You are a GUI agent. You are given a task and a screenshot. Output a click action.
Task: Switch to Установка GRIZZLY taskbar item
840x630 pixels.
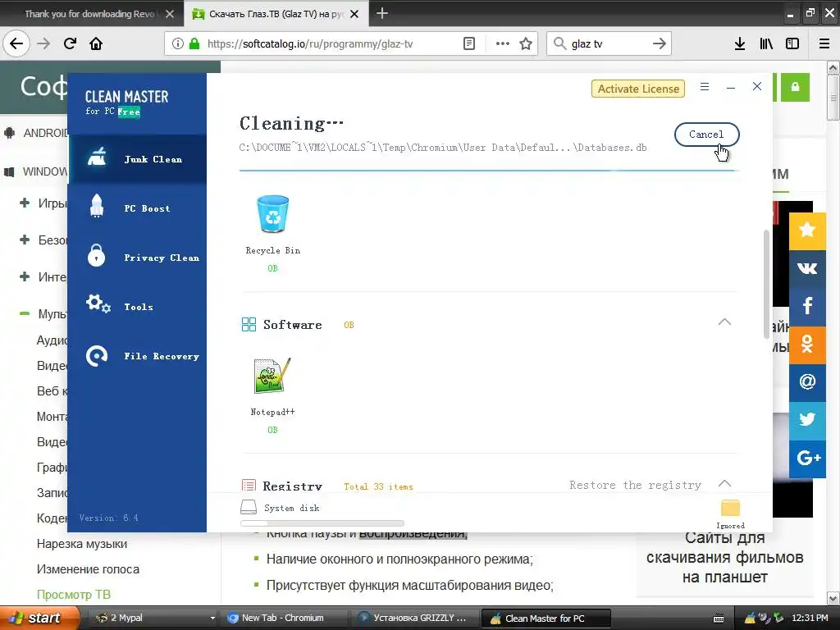(416, 618)
